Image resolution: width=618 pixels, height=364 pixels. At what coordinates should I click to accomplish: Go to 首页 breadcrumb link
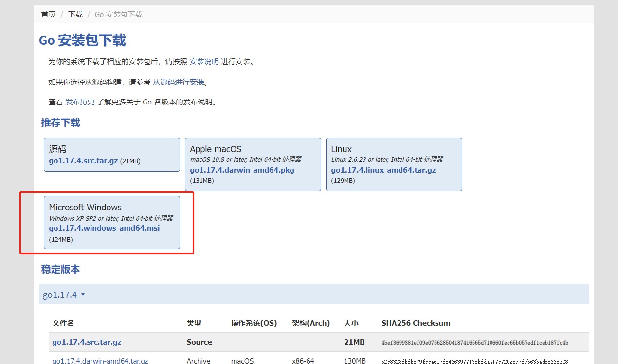[x=48, y=15]
